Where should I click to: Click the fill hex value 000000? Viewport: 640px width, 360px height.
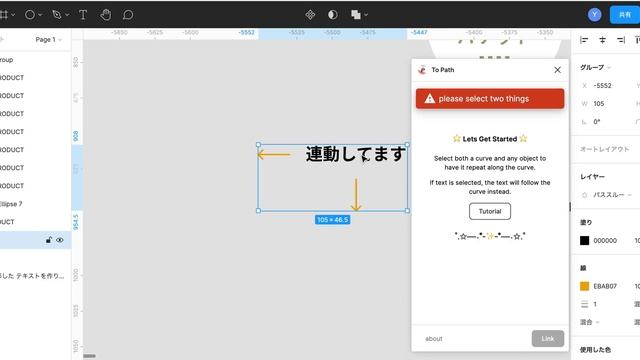(x=605, y=240)
